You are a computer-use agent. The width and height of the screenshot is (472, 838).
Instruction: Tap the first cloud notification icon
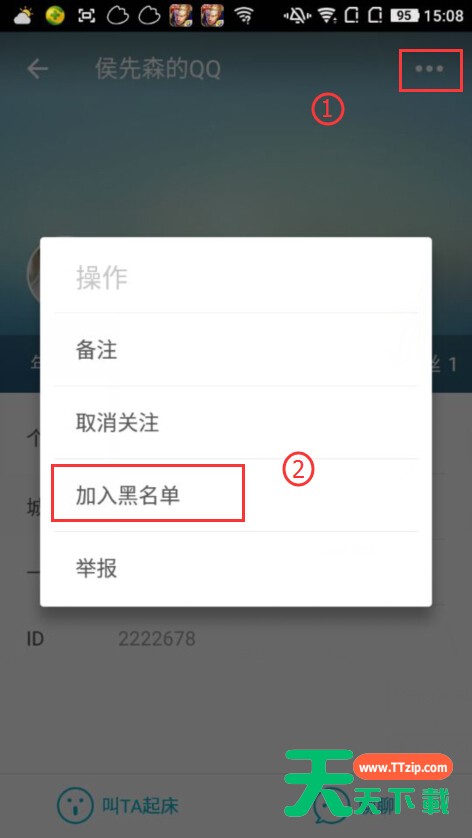(118, 16)
